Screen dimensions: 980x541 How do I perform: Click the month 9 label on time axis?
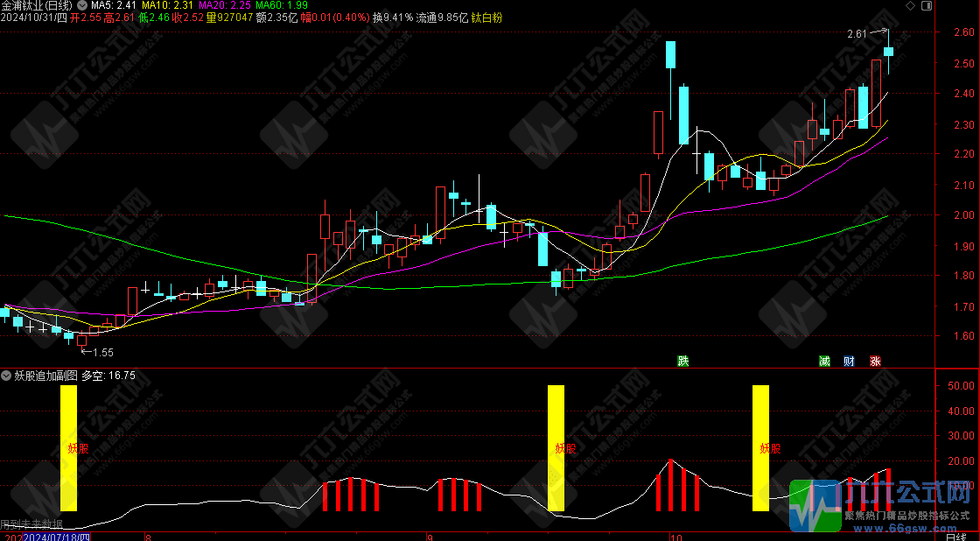(430, 537)
